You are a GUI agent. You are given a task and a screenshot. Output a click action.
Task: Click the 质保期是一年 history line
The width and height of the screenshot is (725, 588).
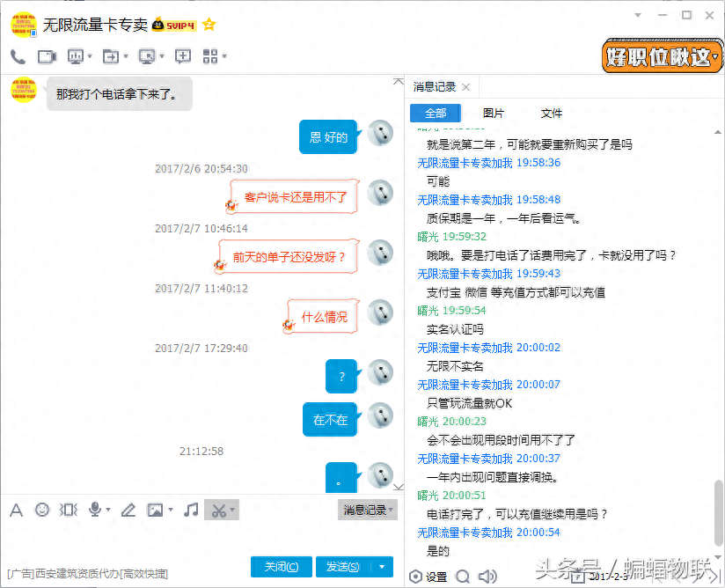click(503, 218)
